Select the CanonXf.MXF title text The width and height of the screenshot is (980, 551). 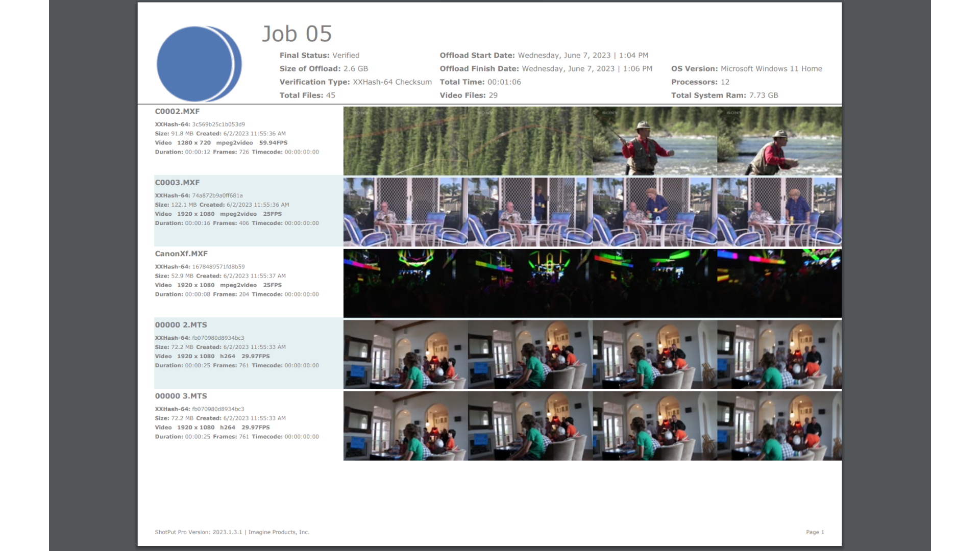coord(181,253)
